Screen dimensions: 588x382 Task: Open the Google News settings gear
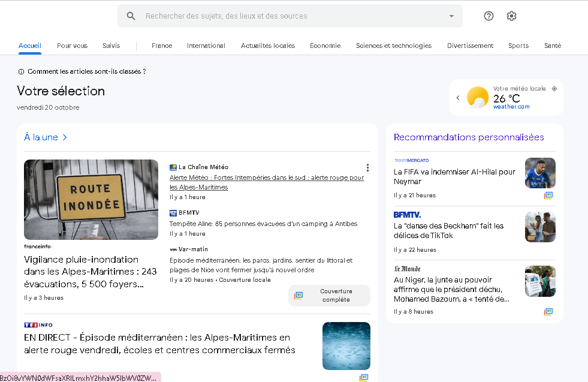(x=511, y=16)
